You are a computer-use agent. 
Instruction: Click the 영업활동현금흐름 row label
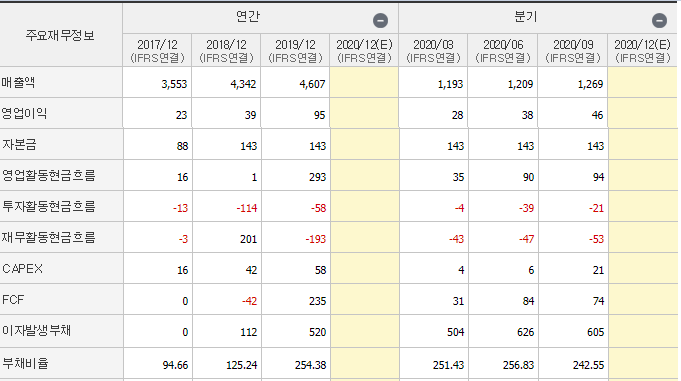pyautogui.click(x=49, y=175)
